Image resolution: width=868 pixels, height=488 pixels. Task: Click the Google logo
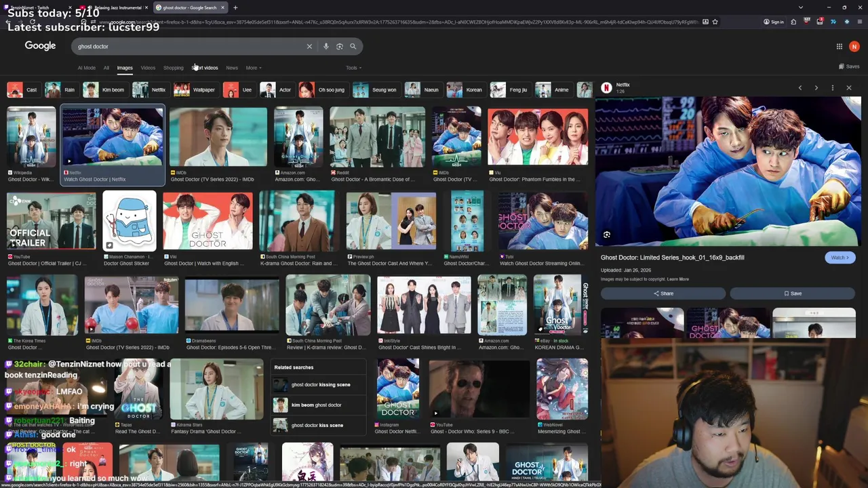point(40,46)
